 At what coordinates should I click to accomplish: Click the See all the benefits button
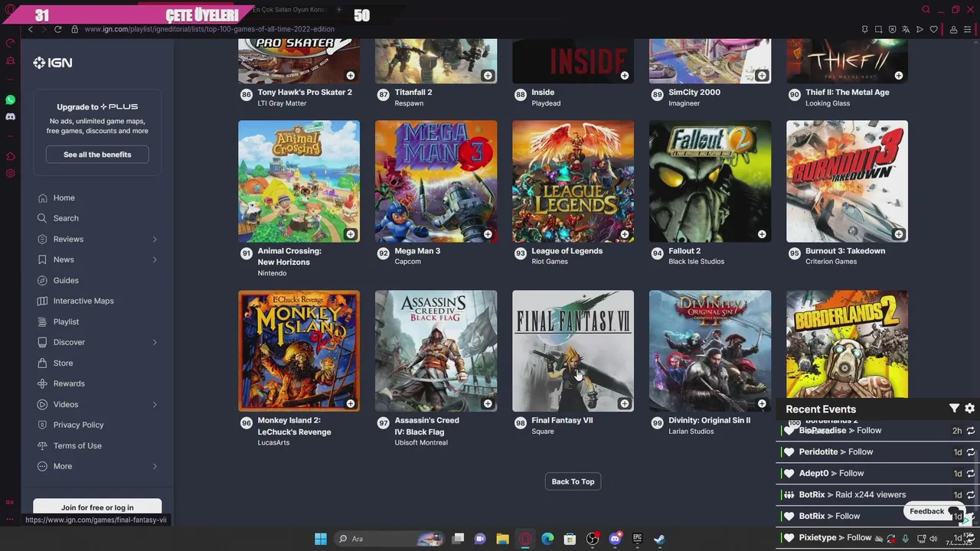click(97, 155)
